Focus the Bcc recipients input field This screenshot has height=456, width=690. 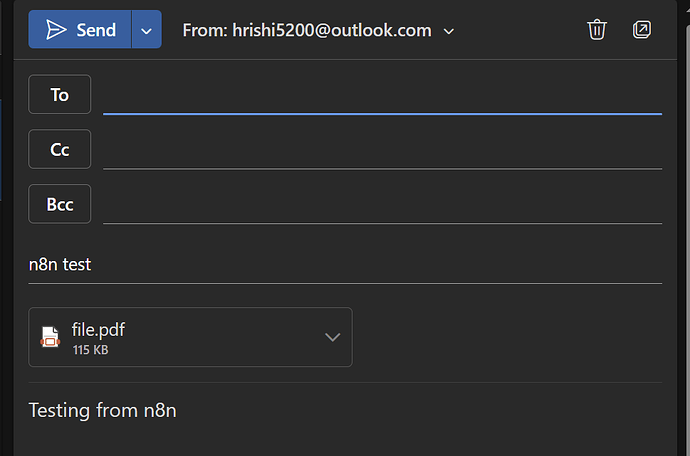tap(382, 205)
